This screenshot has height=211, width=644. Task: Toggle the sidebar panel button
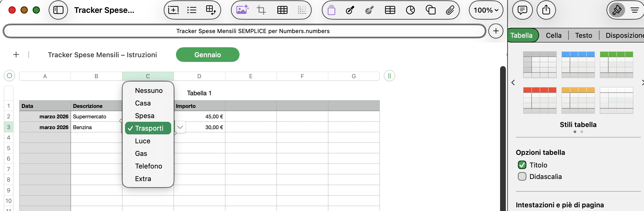coord(58,10)
